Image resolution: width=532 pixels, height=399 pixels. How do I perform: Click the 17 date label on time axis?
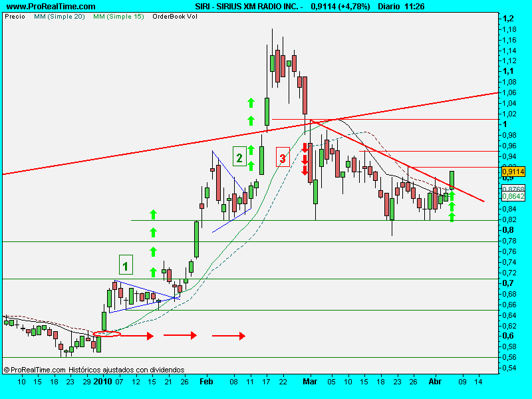tap(267, 382)
